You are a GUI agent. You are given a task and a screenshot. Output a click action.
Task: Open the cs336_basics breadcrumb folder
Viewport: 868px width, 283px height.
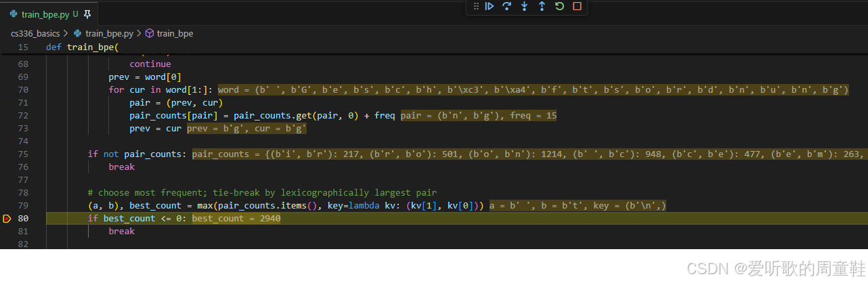[35, 32]
